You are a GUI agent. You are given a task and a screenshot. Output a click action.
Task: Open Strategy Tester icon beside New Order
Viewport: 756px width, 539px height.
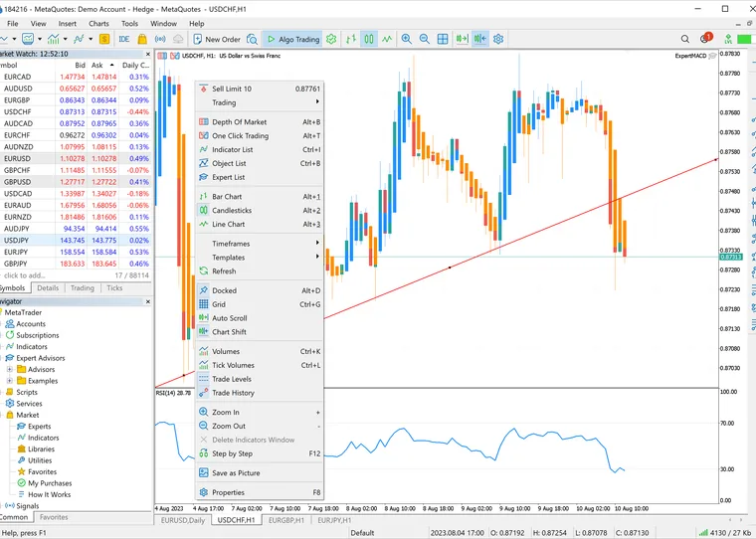click(x=252, y=39)
